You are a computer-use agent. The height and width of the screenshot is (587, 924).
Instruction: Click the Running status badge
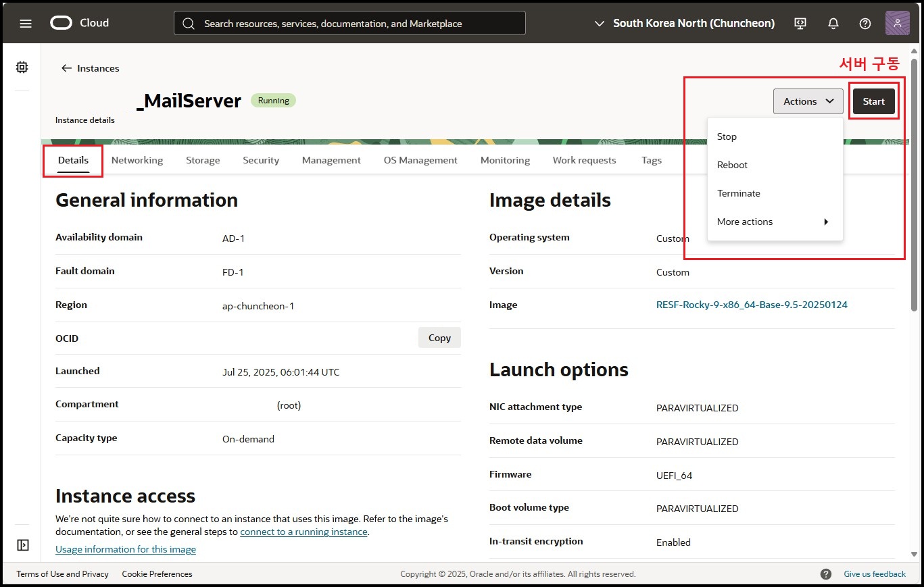click(273, 101)
